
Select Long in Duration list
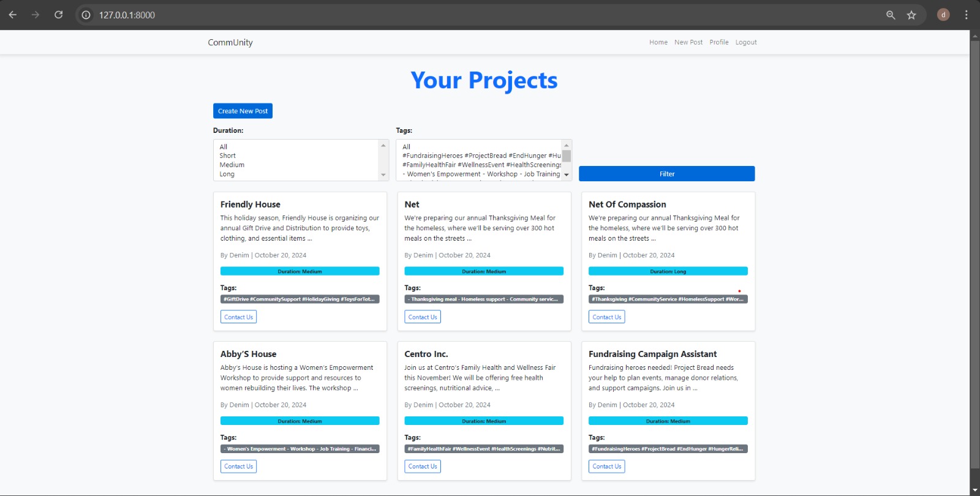pos(297,174)
